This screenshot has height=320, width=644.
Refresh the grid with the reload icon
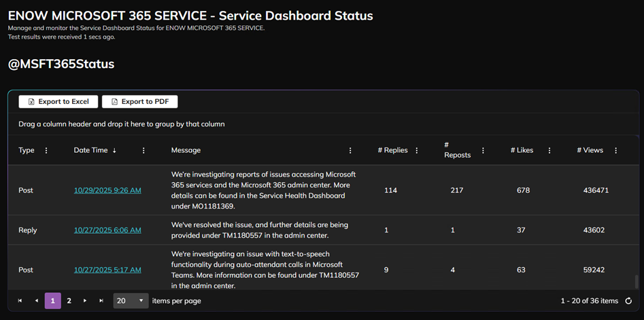(x=628, y=301)
